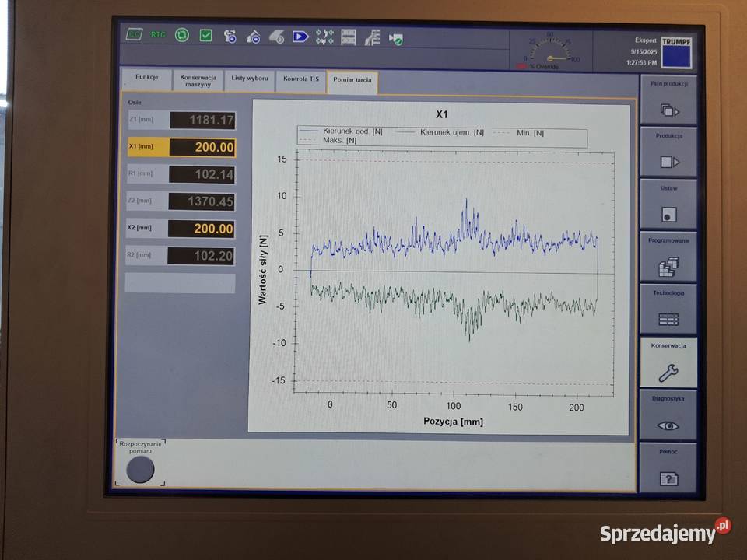Open the Technologia table section
This screenshot has height=560, width=747.
point(668,310)
